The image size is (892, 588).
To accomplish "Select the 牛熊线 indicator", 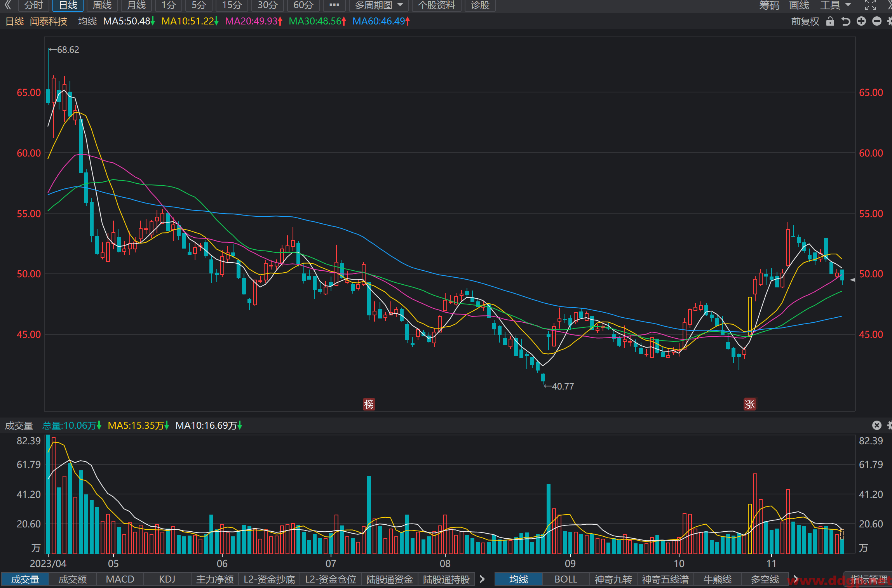I will click(x=718, y=579).
